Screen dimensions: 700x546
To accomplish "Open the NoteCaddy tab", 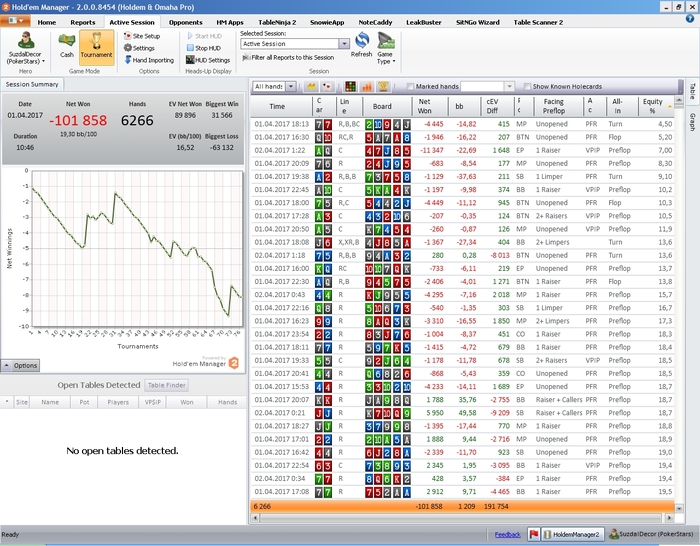I will coord(375,22).
